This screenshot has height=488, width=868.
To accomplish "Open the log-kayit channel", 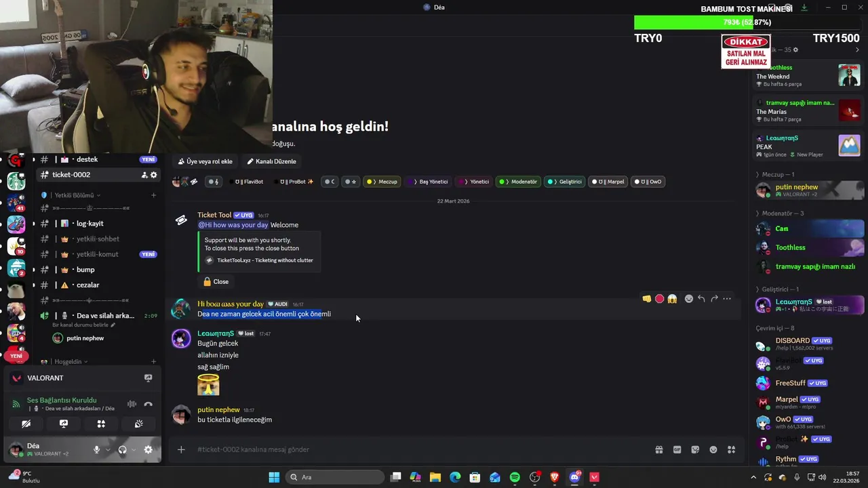I will (98, 224).
